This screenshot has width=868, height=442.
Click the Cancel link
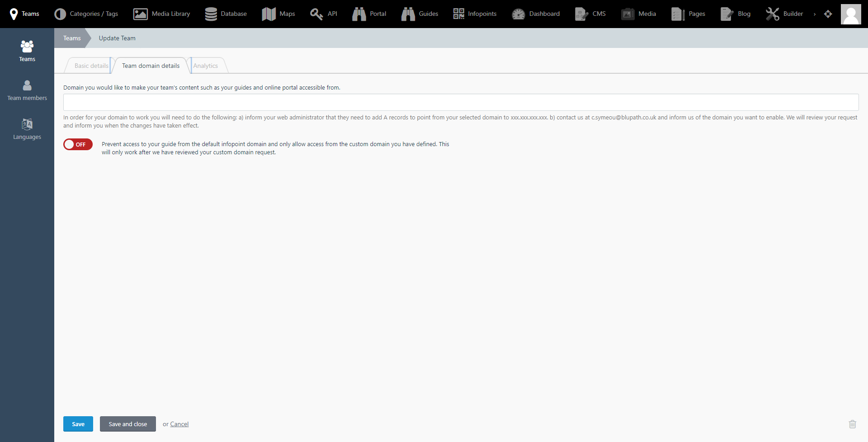tap(179, 424)
